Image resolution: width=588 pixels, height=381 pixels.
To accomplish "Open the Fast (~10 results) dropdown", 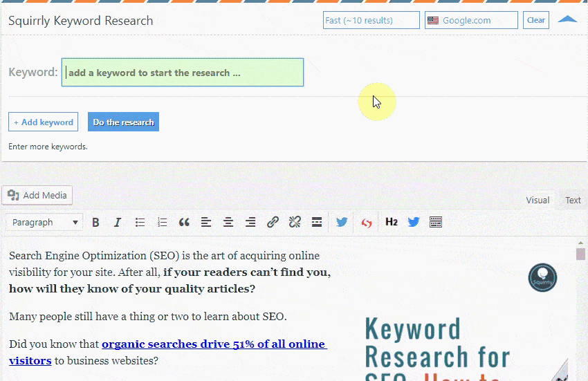I will 371,20.
